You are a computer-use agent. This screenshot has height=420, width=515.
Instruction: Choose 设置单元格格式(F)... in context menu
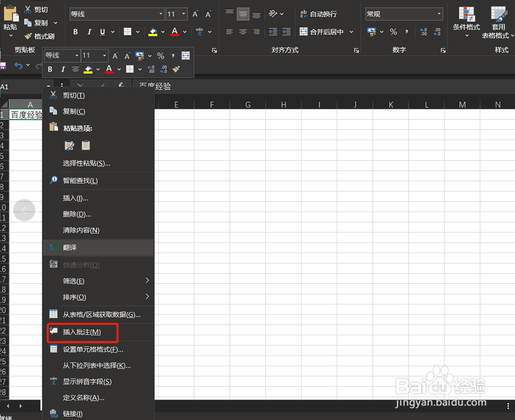(98, 350)
